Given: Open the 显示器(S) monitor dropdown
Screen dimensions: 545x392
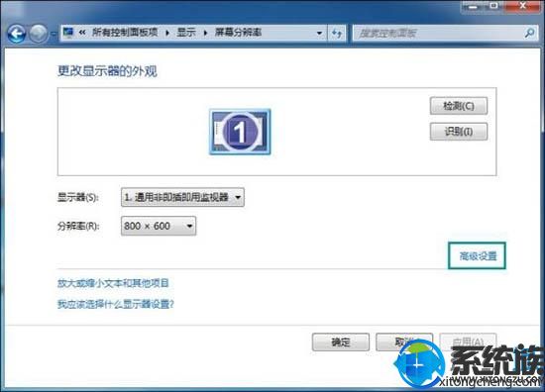Looking at the screenshot, I should coord(182,197).
